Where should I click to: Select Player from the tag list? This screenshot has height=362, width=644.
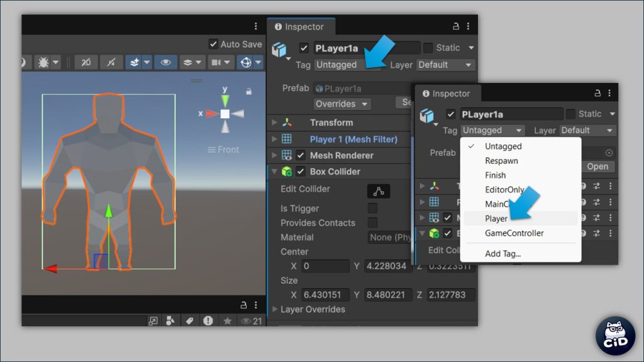496,219
